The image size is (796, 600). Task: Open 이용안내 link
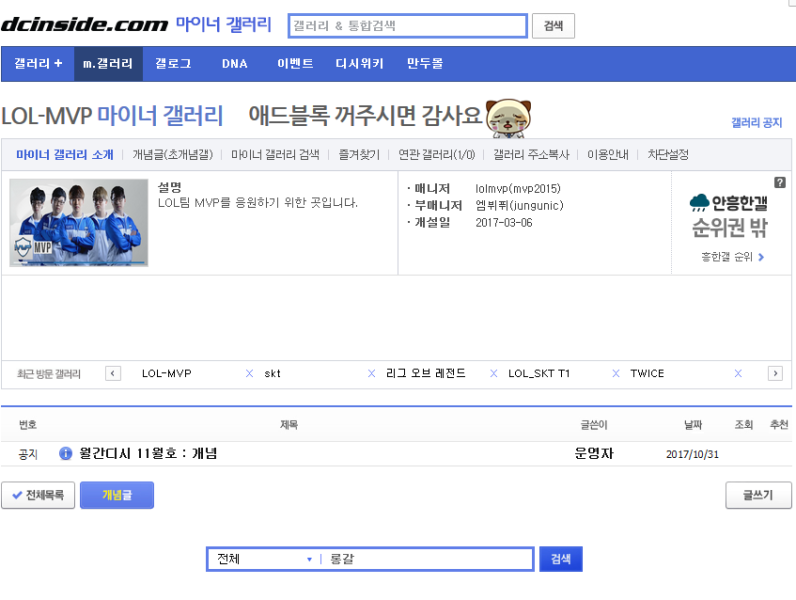point(608,154)
